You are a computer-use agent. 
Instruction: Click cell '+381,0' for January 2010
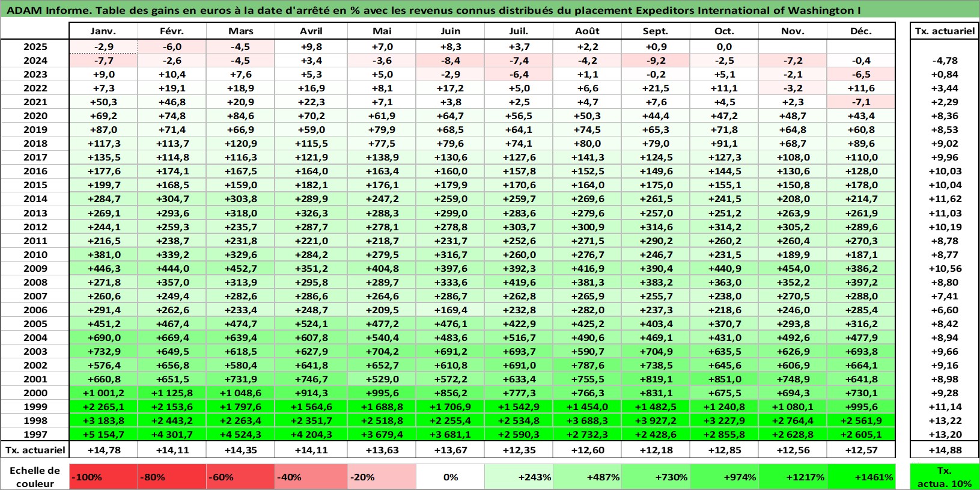103,254
